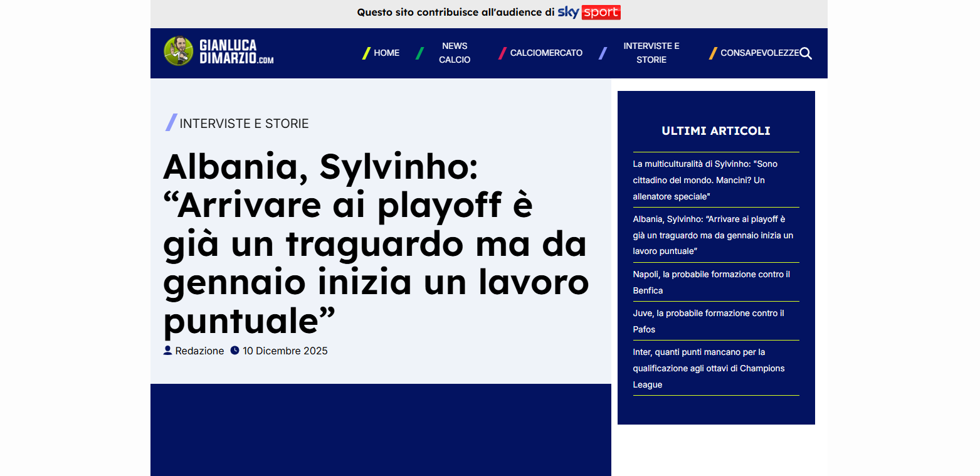Click the orange slash icon before CONSAPEVOLEZZE

[x=712, y=53]
